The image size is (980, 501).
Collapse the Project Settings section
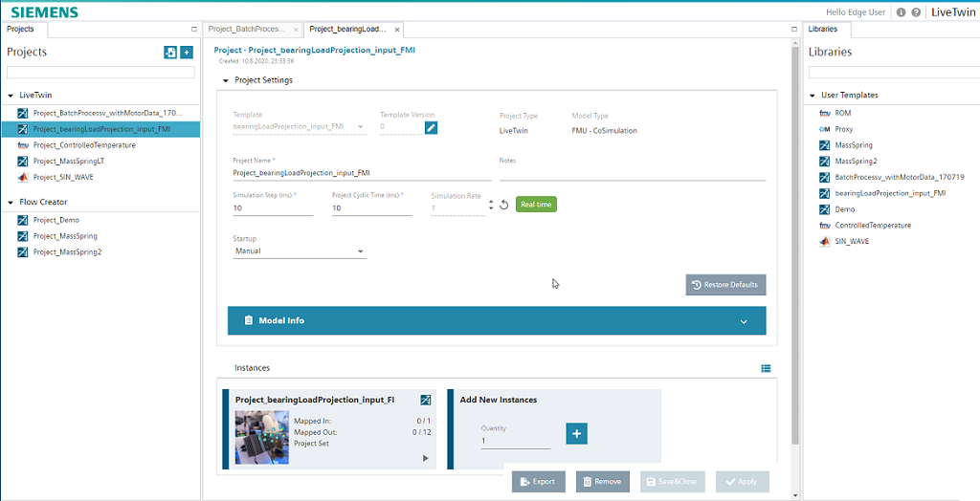(227, 80)
